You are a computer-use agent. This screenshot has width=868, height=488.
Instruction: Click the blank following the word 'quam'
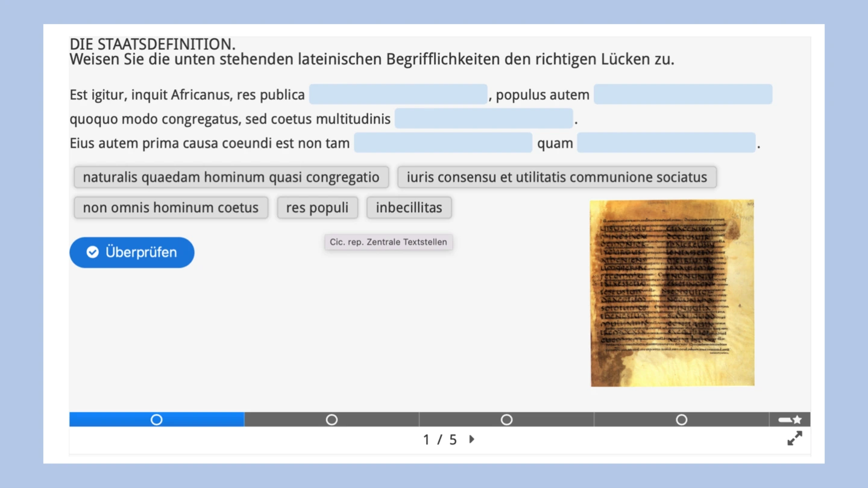[665, 143]
